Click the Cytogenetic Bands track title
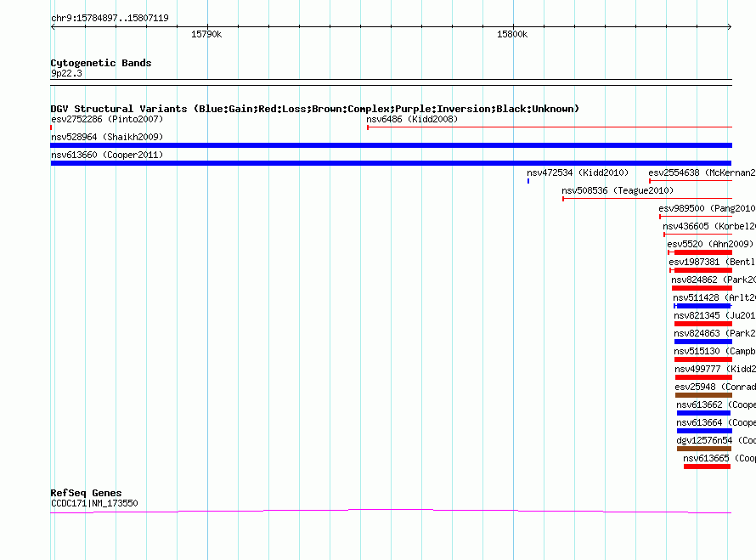The height and width of the screenshot is (560, 756). (101, 63)
